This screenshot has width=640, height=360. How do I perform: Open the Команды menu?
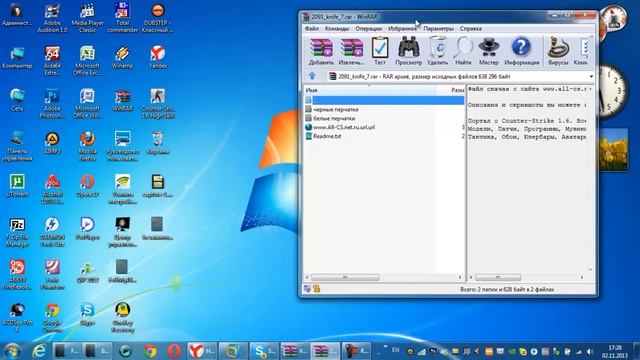pyautogui.click(x=337, y=29)
